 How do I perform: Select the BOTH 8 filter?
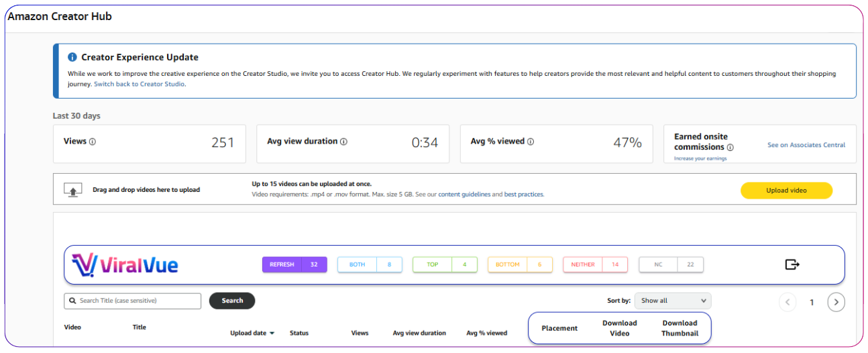click(370, 264)
